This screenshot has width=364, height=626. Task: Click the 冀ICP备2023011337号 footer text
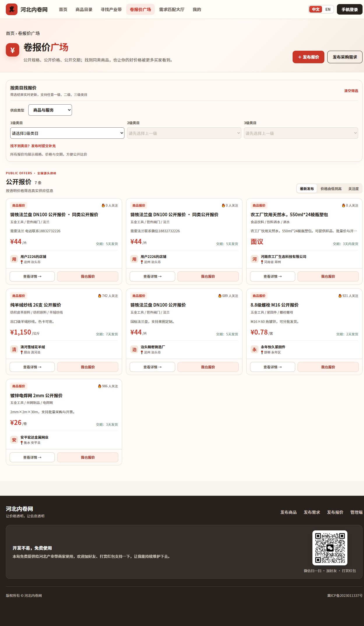[x=345, y=595]
